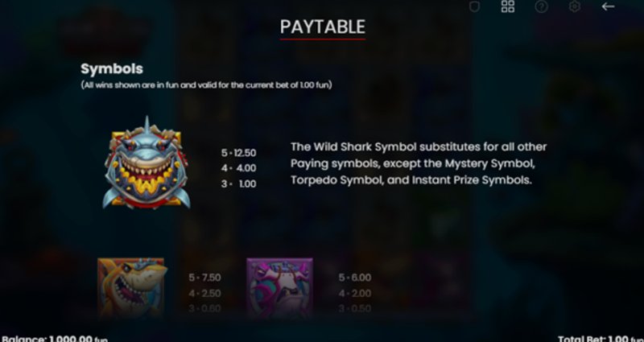Click the Symbols section title
The height and width of the screenshot is (342, 644).
(x=112, y=69)
